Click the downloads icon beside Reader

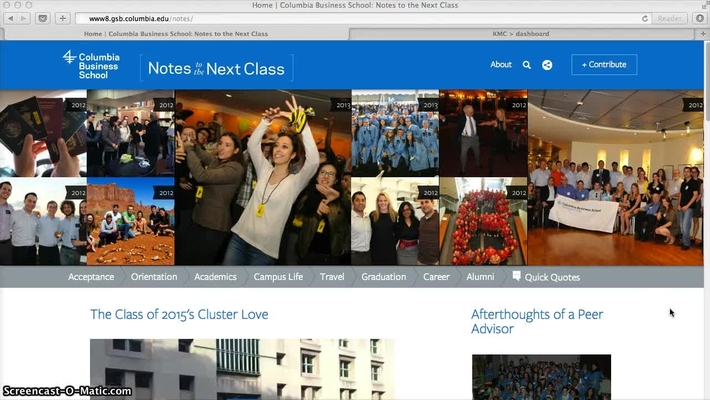pos(700,19)
